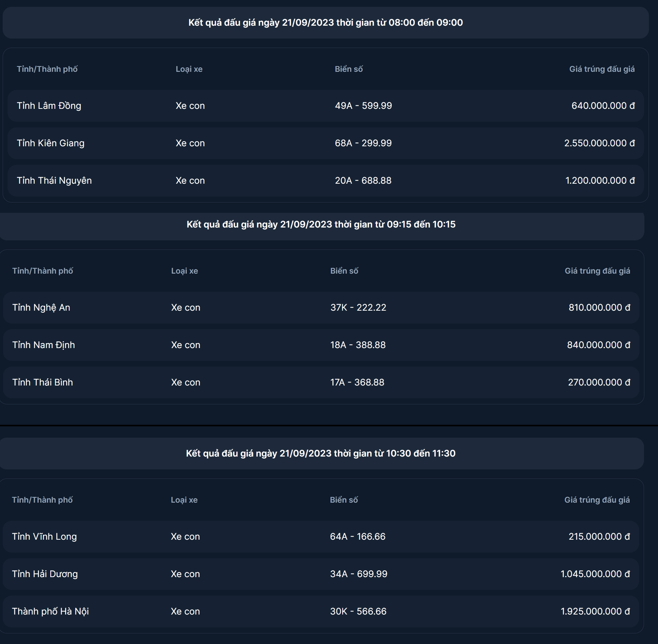The height and width of the screenshot is (644, 658).
Task: Click the 1.200.000.000 đ winning price
Action: point(600,181)
